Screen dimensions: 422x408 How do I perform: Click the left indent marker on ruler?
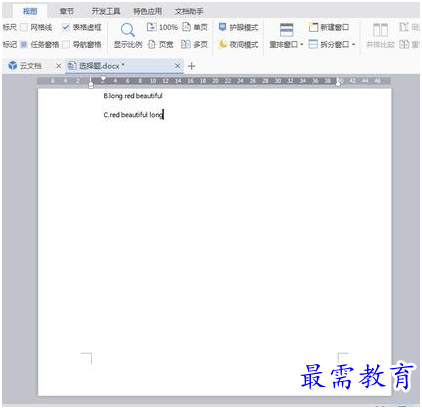pyautogui.click(x=91, y=85)
